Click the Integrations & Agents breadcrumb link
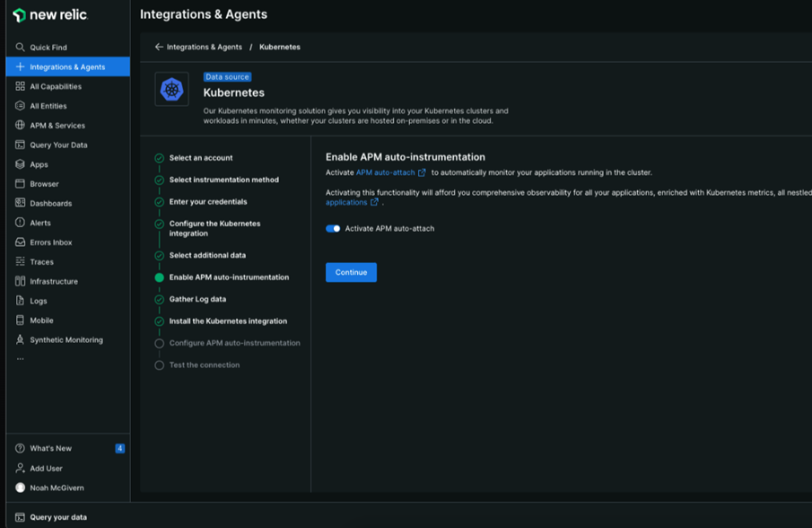This screenshot has height=528, width=812. point(204,47)
